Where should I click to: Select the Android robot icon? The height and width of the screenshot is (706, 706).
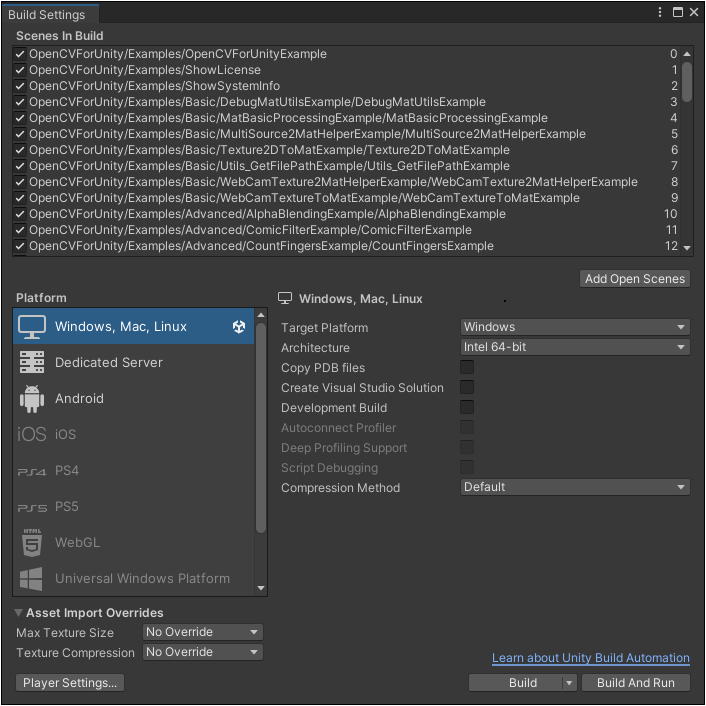click(x=32, y=398)
